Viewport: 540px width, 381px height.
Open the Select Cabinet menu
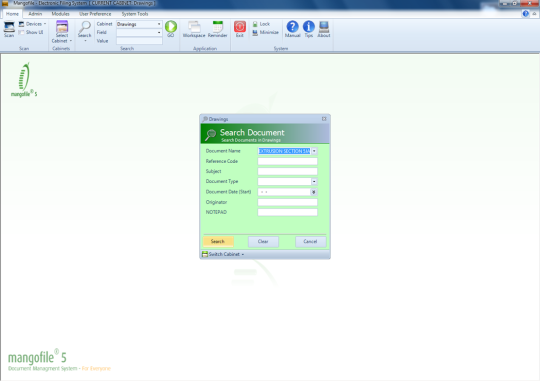(x=62, y=32)
